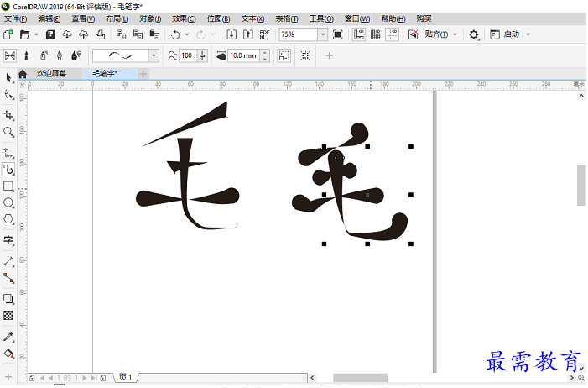Expand the Launch (启动) dropdown
This screenshot has width=588, height=388.
pos(528,34)
